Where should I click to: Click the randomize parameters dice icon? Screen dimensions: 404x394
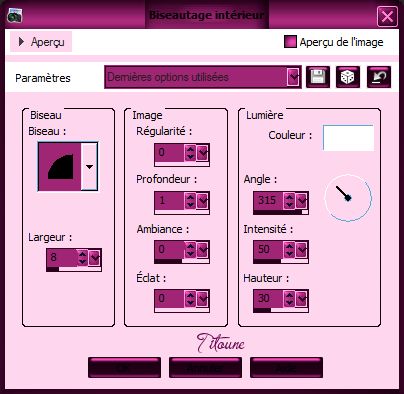coord(348,77)
